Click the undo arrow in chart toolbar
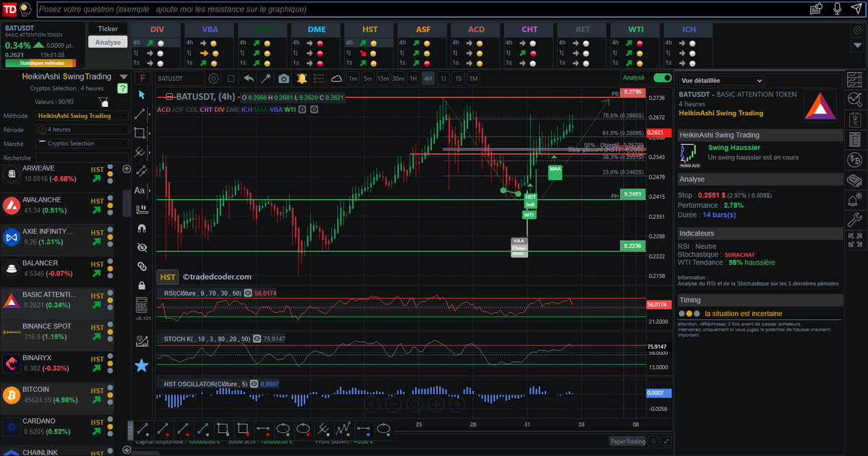868x456 pixels. tap(249, 78)
